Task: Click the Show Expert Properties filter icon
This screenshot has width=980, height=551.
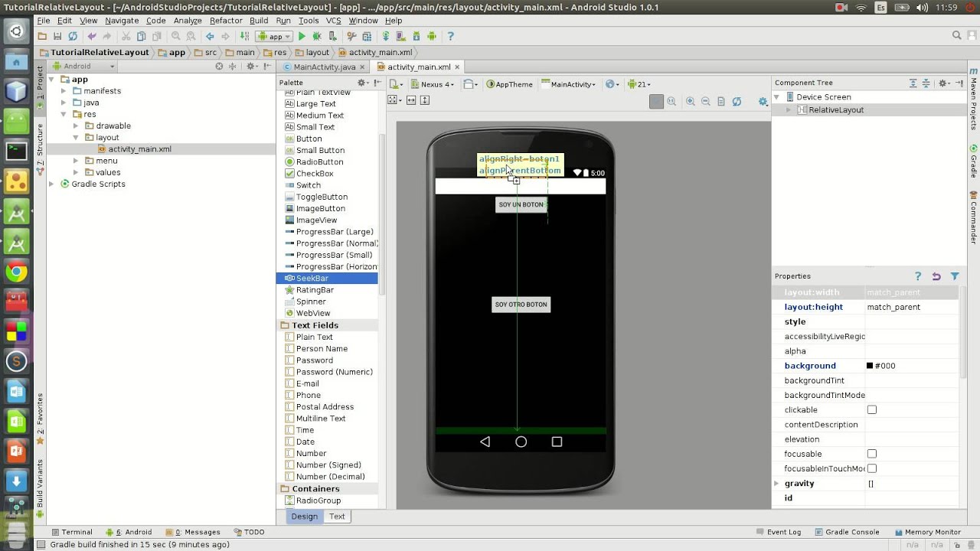Action: tap(955, 276)
